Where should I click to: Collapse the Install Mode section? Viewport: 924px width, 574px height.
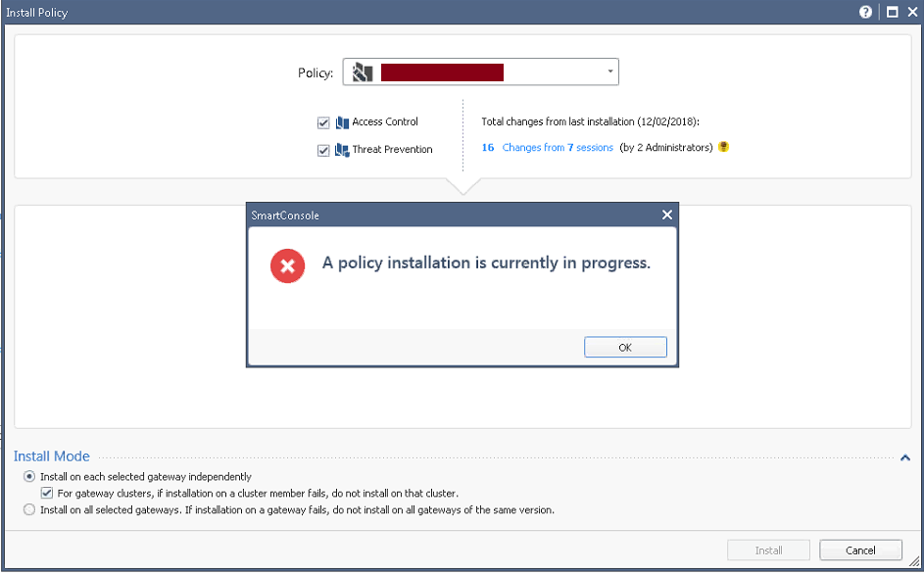click(x=905, y=457)
